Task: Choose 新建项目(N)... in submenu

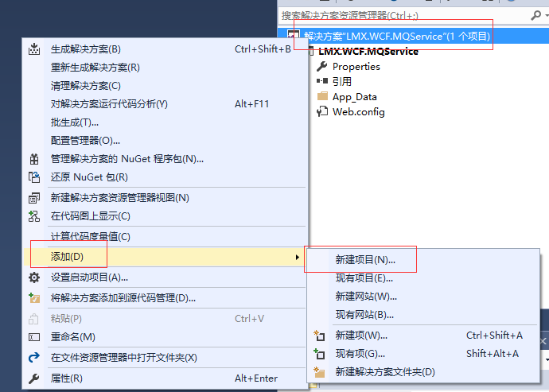Action: (423, 260)
